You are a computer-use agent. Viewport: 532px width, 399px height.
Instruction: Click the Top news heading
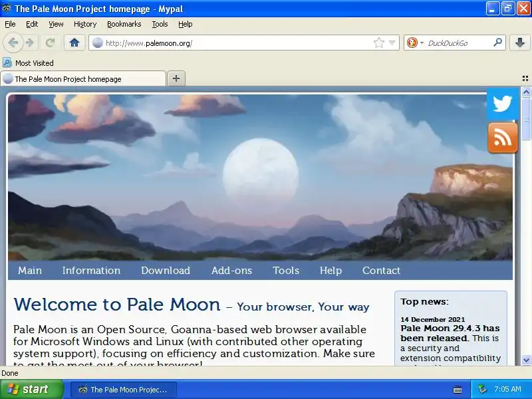[x=424, y=302]
